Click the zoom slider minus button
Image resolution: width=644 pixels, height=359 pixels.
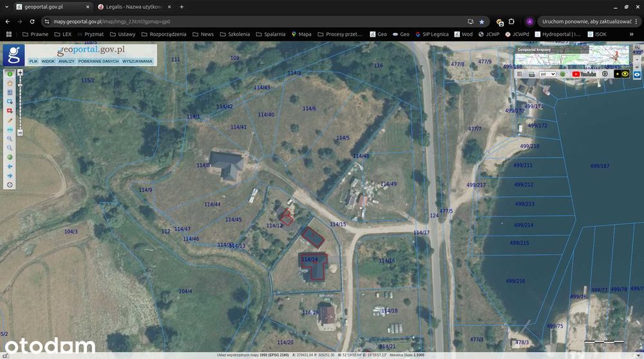click(x=20, y=133)
